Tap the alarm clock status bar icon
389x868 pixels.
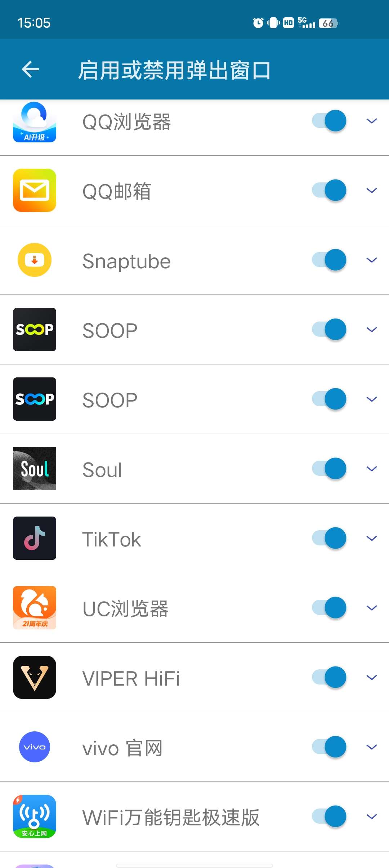[258, 23]
